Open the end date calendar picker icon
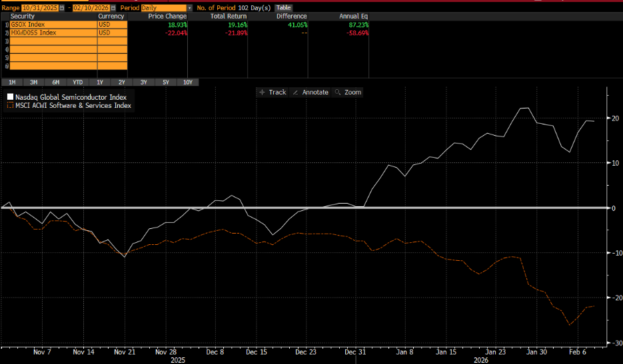 click(115, 7)
